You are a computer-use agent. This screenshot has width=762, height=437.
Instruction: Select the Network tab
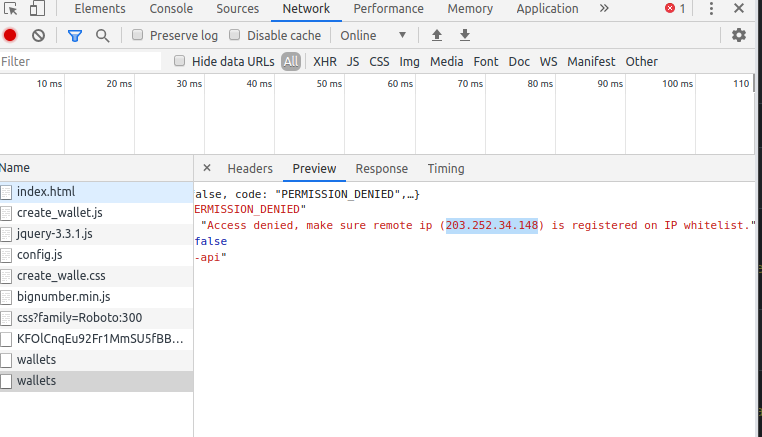306,9
